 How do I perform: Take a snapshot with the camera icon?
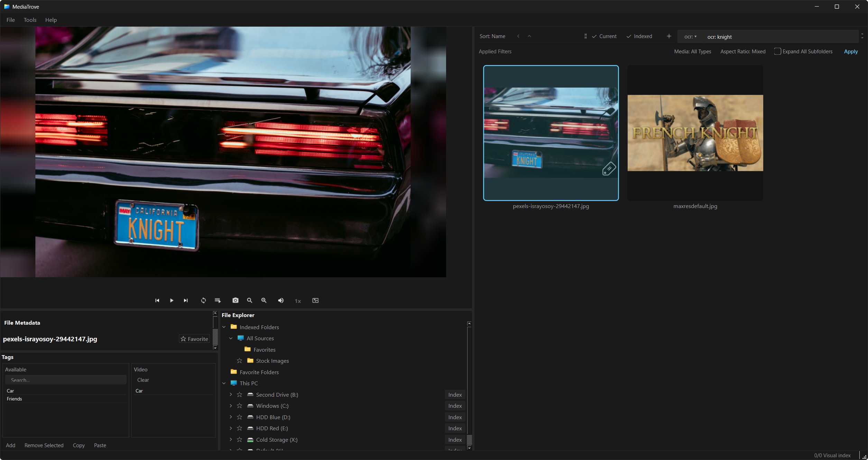point(236,300)
